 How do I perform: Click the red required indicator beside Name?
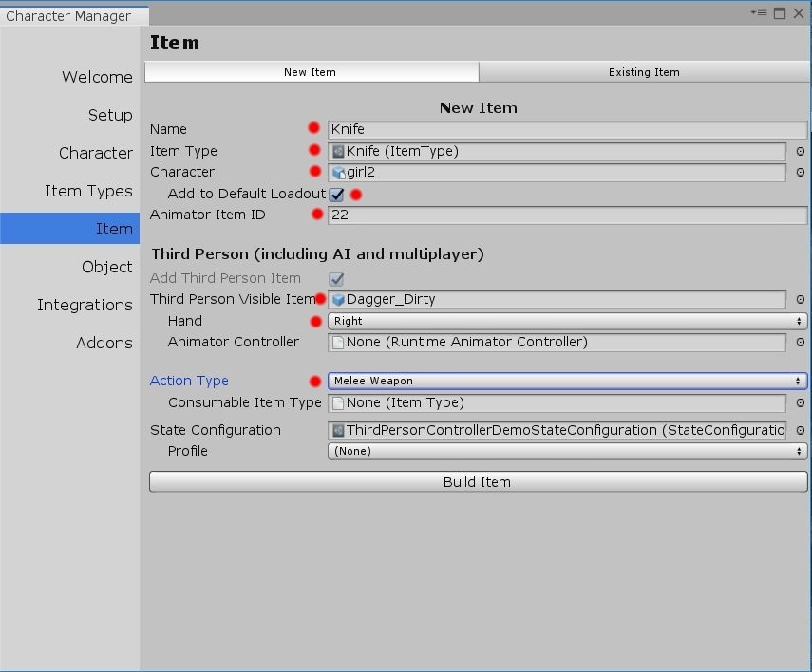pos(313,126)
